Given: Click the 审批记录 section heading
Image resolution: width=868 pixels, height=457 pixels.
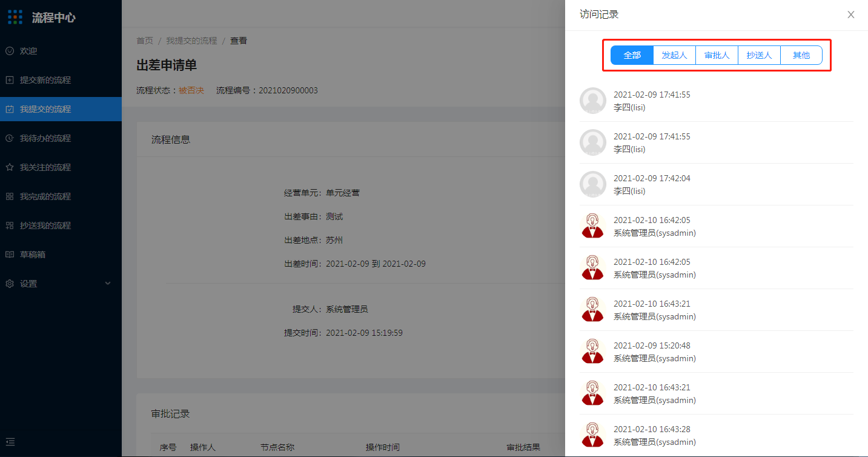Looking at the screenshot, I should [171, 414].
